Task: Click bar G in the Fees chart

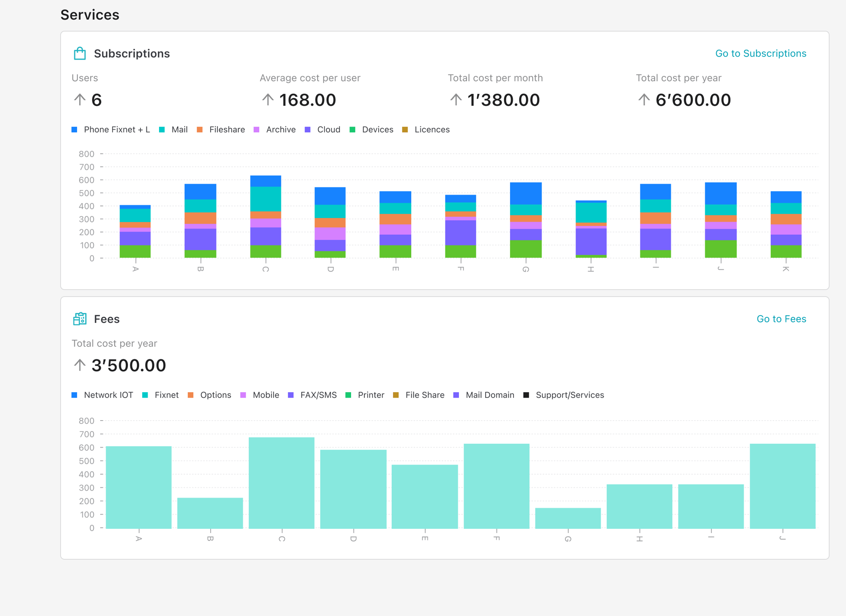Action: (x=568, y=518)
